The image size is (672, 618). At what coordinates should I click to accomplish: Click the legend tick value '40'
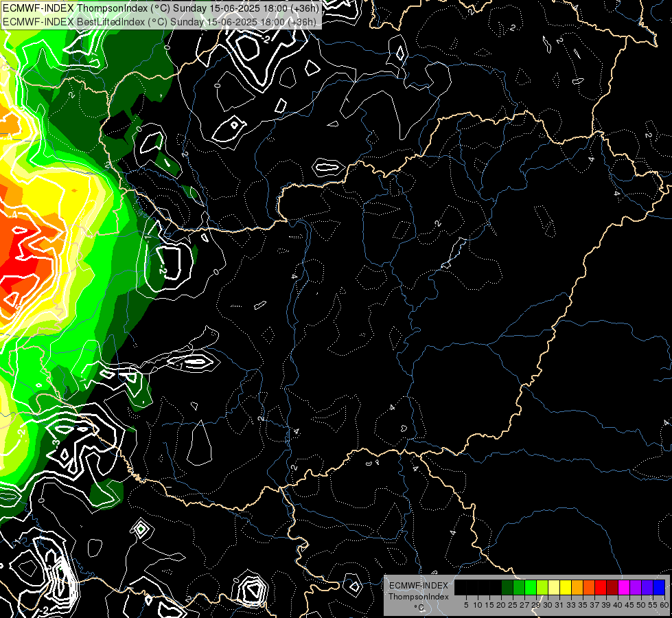click(x=618, y=605)
